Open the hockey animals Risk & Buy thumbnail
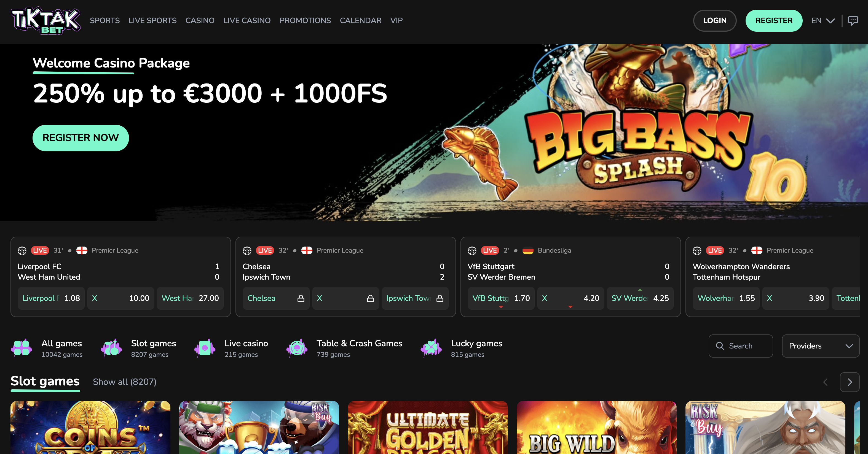The width and height of the screenshot is (868, 454). tap(259, 427)
